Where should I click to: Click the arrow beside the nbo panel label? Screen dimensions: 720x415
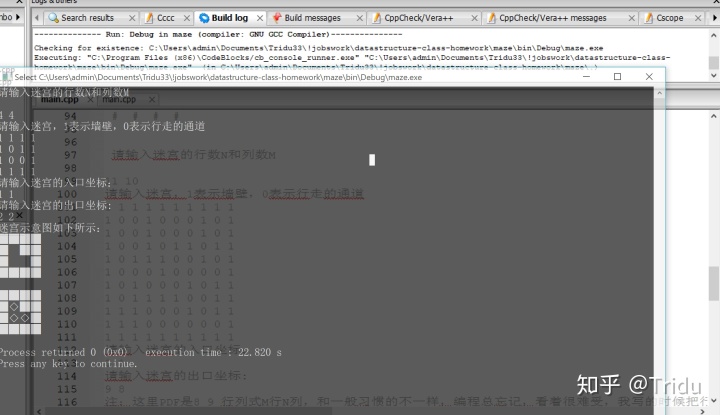coord(18,17)
